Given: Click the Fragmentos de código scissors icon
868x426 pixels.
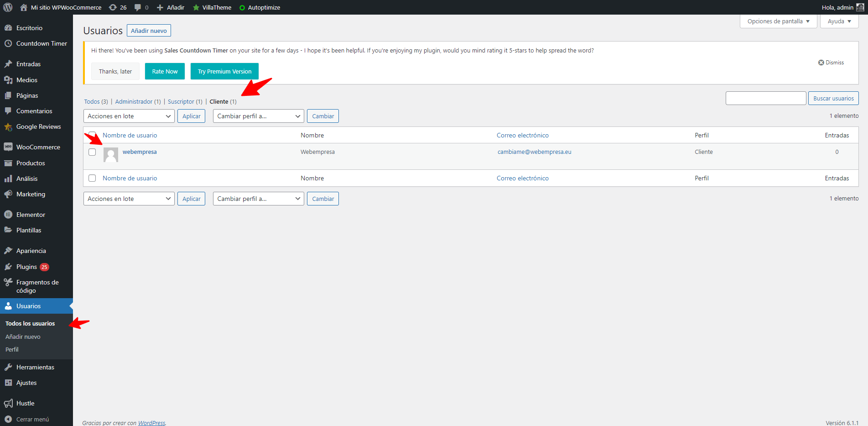Looking at the screenshot, I should tap(8, 282).
